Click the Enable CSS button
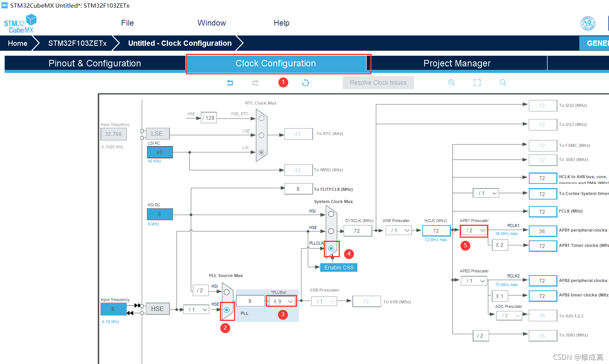This screenshot has width=609, height=364. tap(339, 267)
